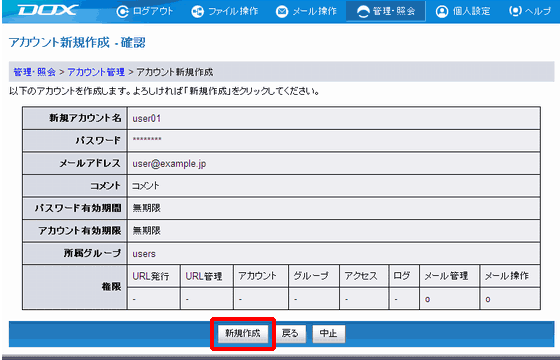560x360 pixels.
Task: Click the o value under メール管理
Action: pyautogui.click(x=428, y=300)
